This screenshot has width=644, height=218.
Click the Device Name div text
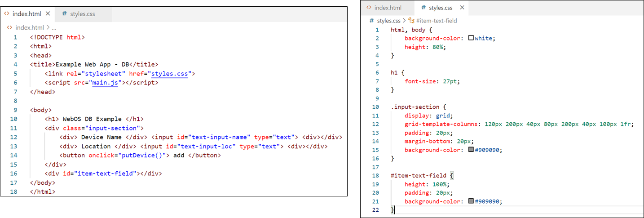point(101,137)
